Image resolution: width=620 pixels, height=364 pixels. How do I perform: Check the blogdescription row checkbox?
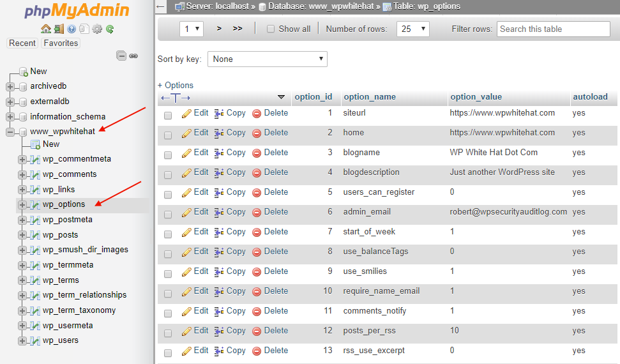(x=168, y=175)
